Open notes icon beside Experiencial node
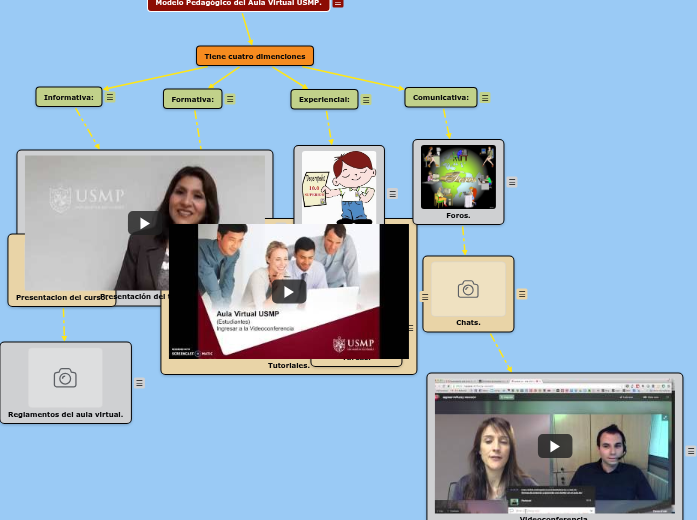This screenshot has width=697, height=520. point(366,100)
